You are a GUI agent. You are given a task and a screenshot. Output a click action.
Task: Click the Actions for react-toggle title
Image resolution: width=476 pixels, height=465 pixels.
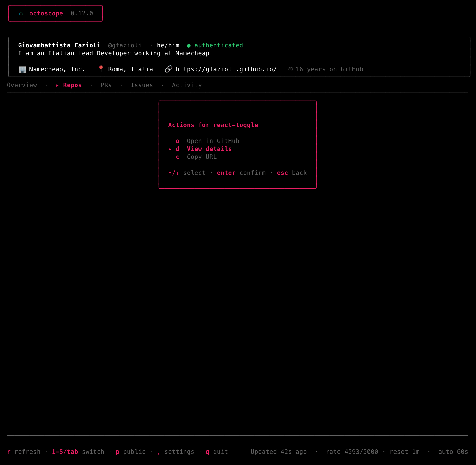coord(213,125)
